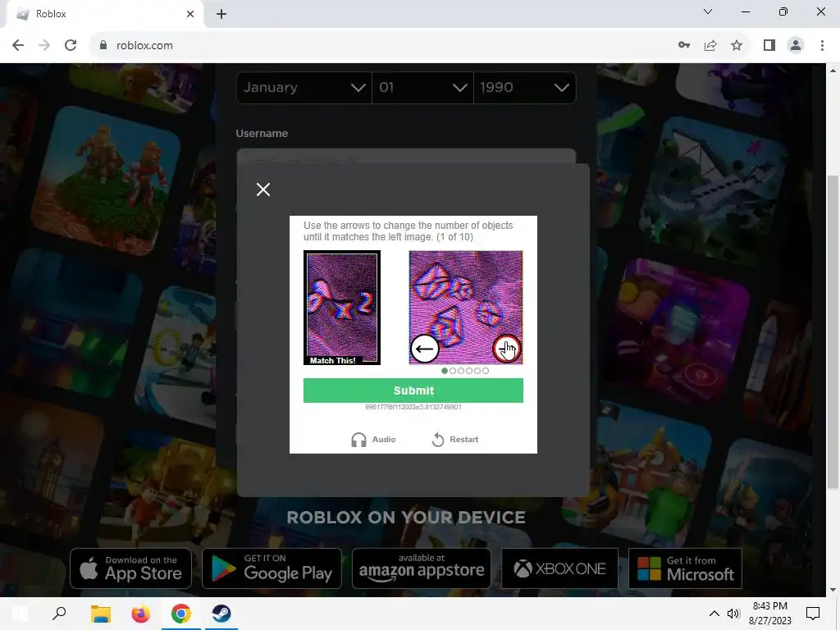Go back in browser history

(x=18, y=46)
